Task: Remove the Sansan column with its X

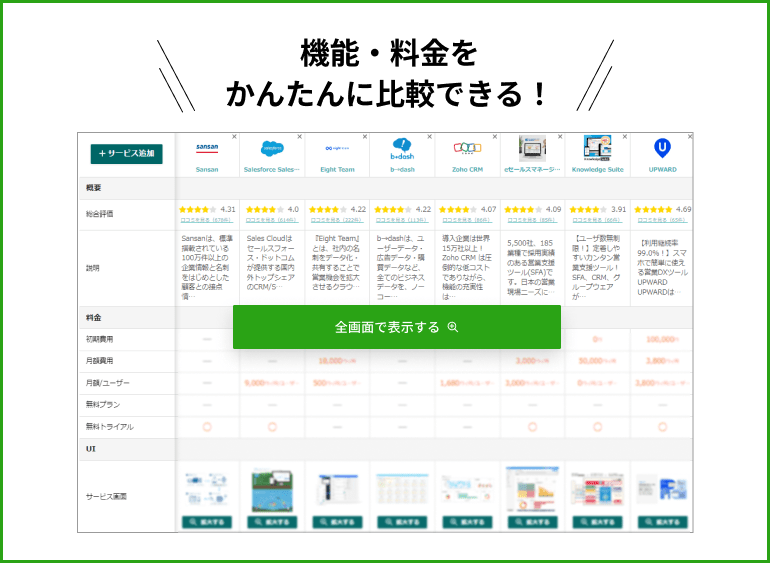Action: tap(234, 137)
